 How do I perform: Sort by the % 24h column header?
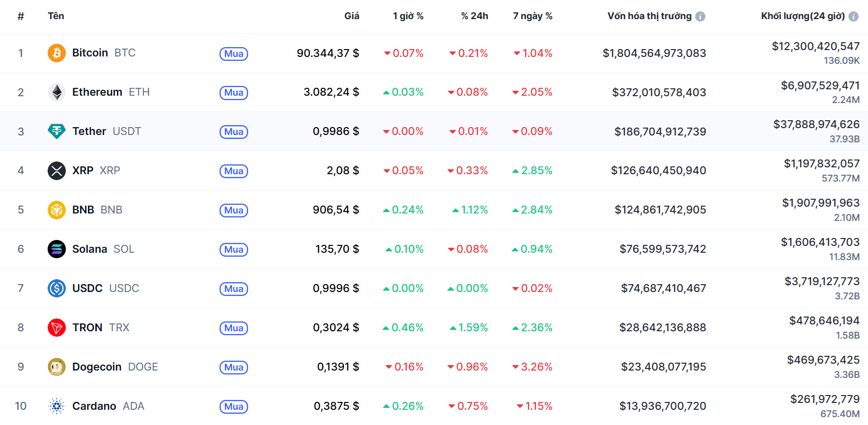coord(475,16)
